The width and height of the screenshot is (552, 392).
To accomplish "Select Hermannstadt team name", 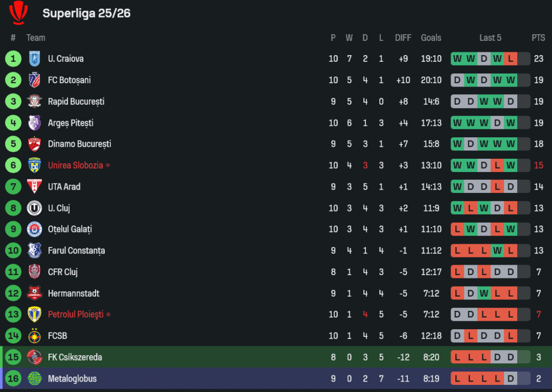I will pyautogui.click(x=73, y=293).
